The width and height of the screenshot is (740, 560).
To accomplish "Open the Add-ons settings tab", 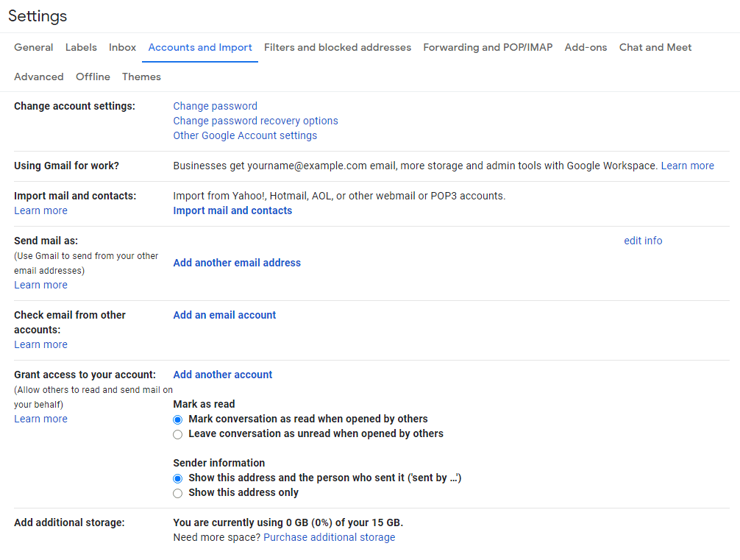I will (x=586, y=47).
